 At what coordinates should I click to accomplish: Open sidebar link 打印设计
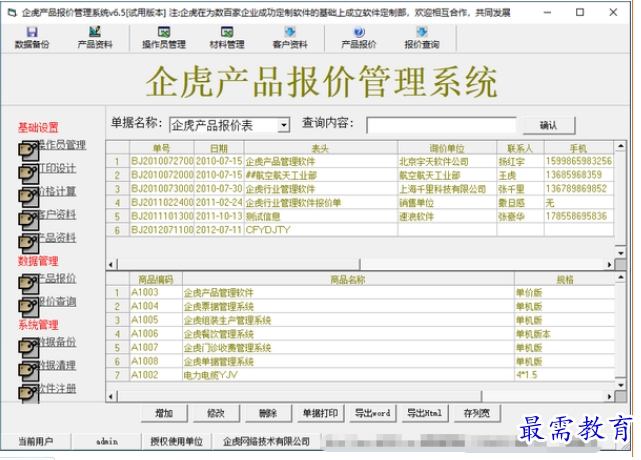click(57, 168)
